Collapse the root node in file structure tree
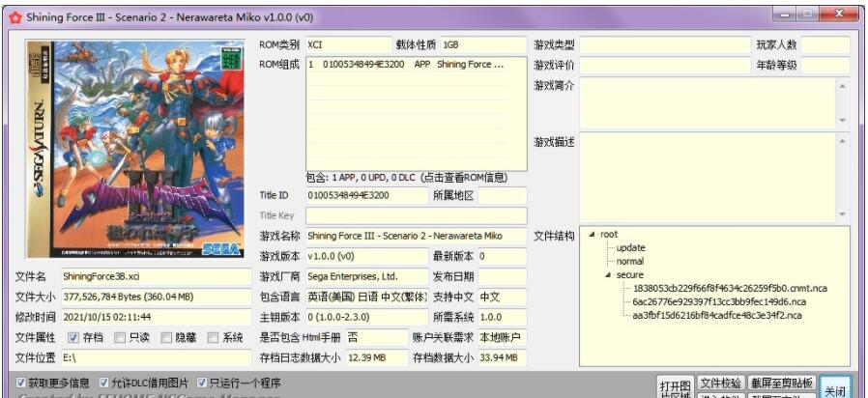868x398 pixels. point(593,234)
